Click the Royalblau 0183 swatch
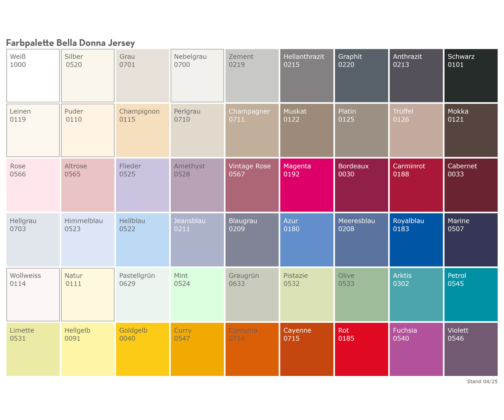 416,240
